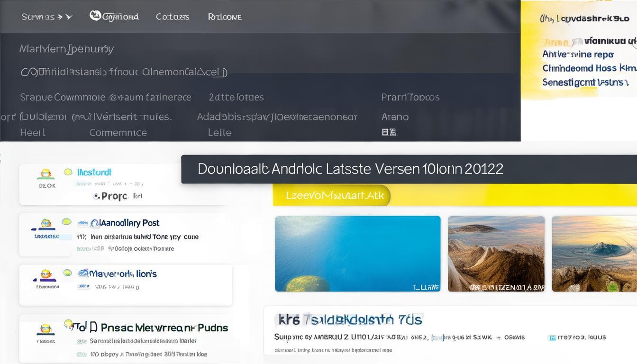Click the yellow LaevoMauart.Atk button

(331, 195)
